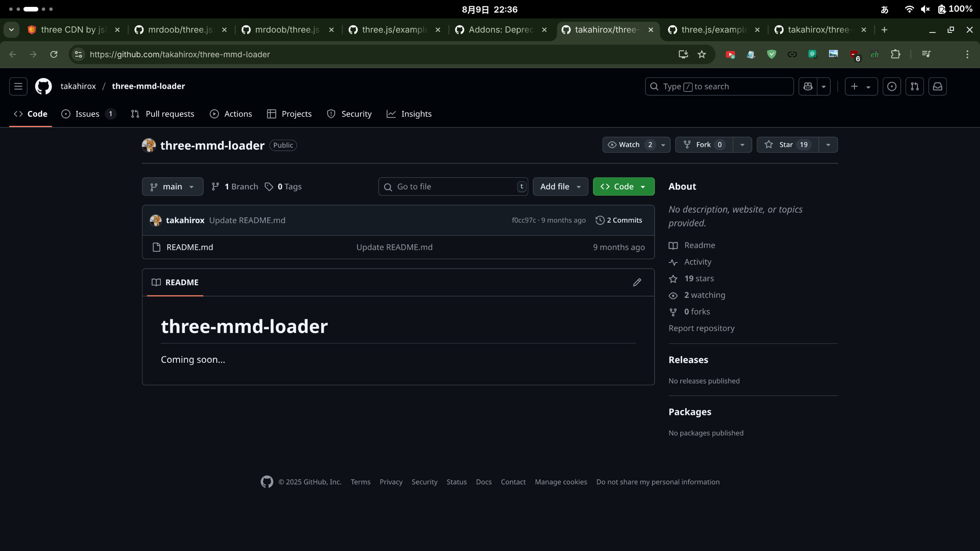Open Status footer link

456,482
